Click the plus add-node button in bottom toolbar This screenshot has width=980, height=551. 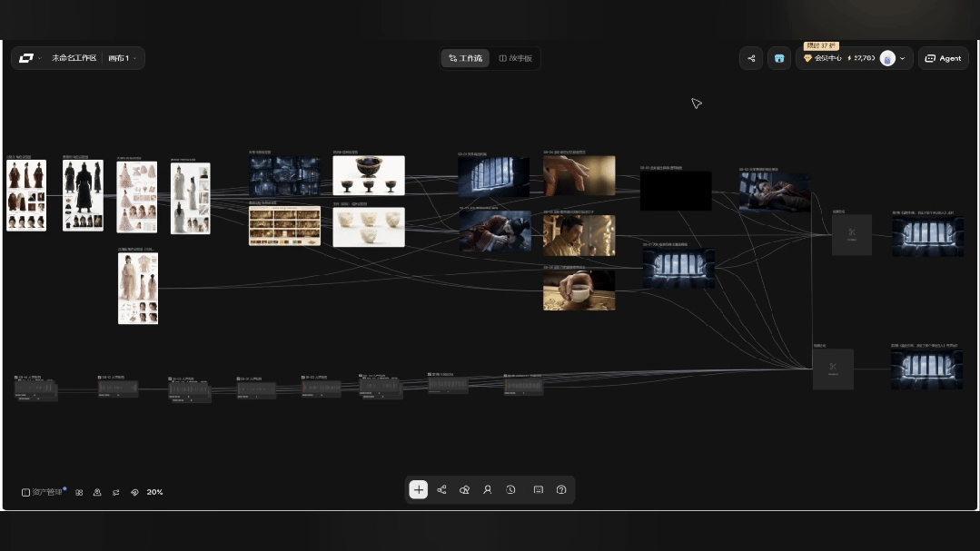click(418, 490)
